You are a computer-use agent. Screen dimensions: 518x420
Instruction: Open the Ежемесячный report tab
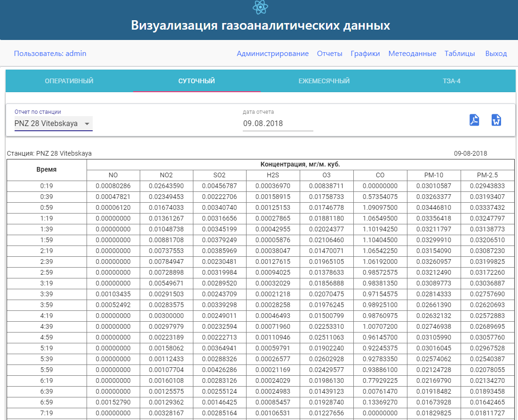pos(324,81)
